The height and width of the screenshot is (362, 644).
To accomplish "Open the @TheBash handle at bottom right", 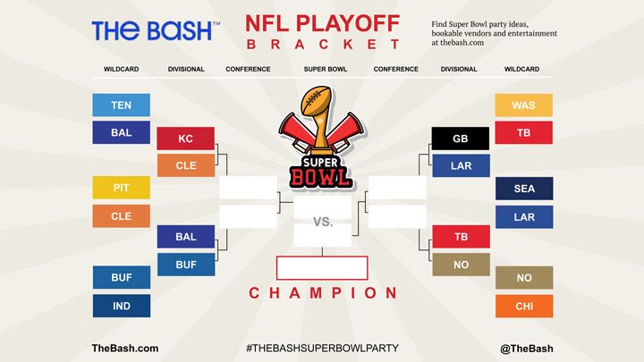I will (x=527, y=349).
